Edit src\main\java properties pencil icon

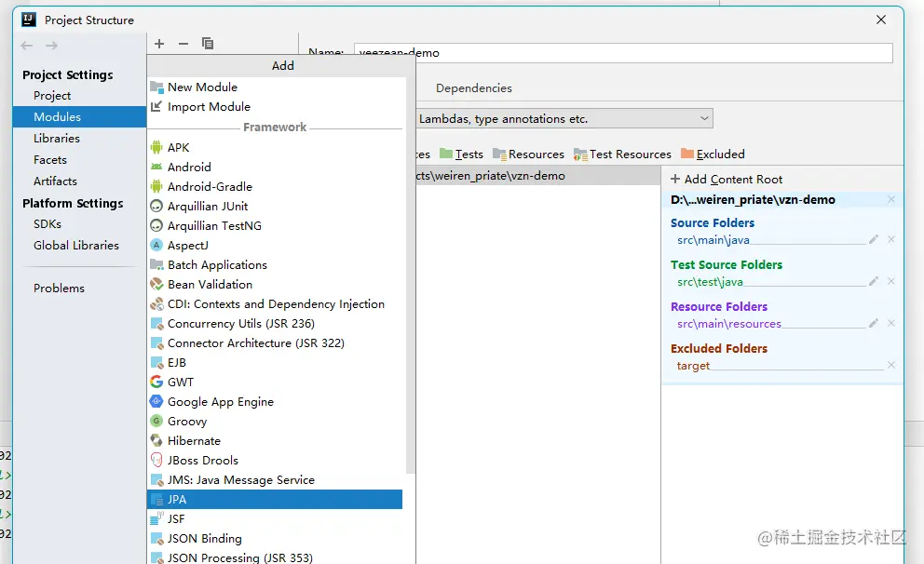pyautogui.click(x=874, y=239)
